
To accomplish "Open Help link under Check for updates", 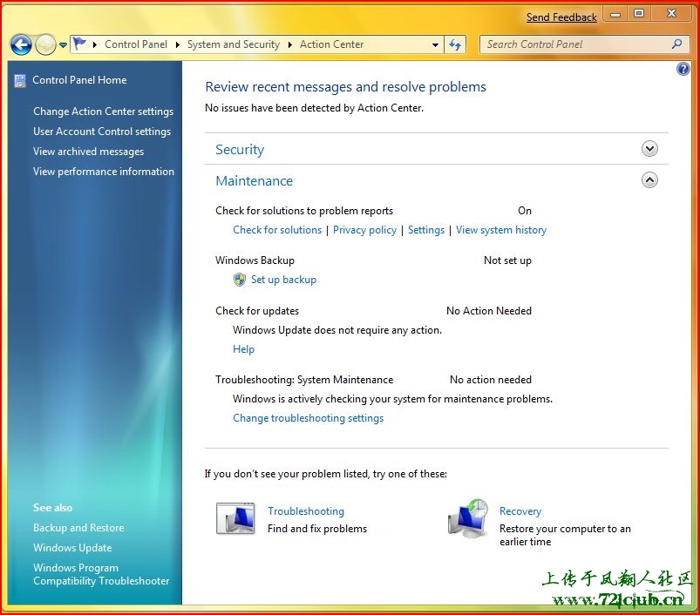I will (x=244, y=349).
